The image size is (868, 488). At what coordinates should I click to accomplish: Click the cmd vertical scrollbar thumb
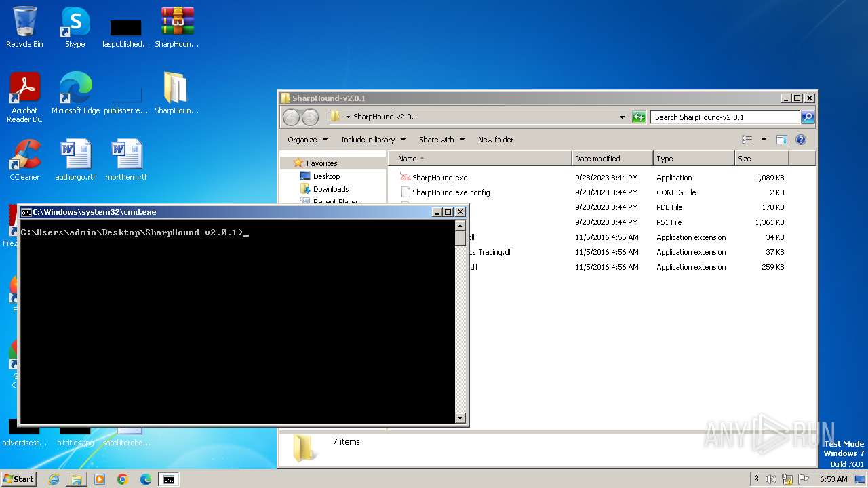point(460,239)
